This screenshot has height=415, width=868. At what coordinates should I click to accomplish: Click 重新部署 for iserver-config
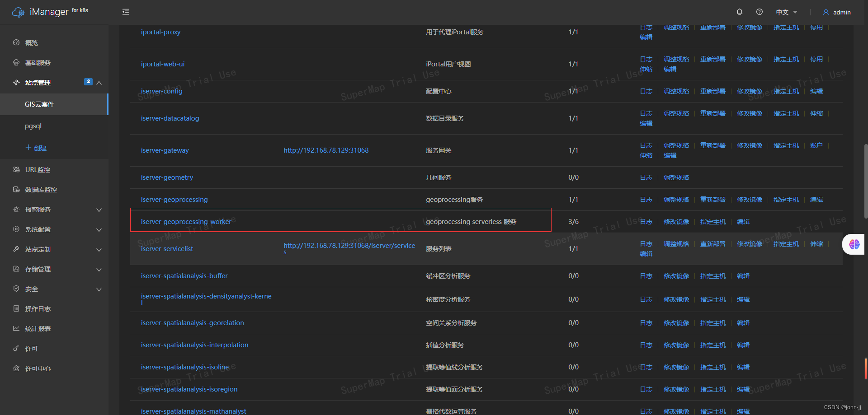713,91
